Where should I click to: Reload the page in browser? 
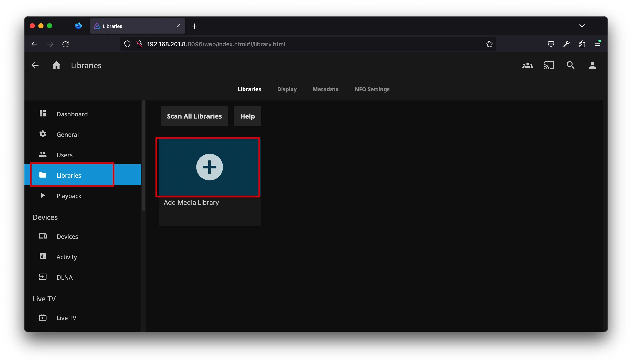coord(65,44)
